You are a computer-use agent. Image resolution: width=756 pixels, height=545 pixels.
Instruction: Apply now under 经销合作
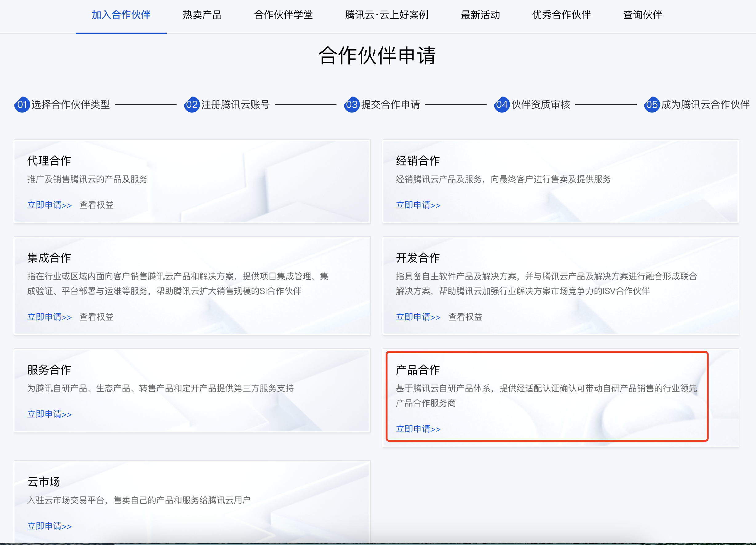418,205
